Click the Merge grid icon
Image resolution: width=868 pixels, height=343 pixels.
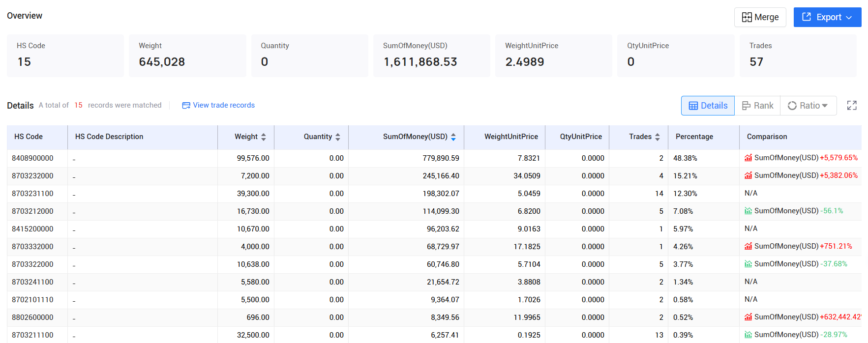point(747,17)
